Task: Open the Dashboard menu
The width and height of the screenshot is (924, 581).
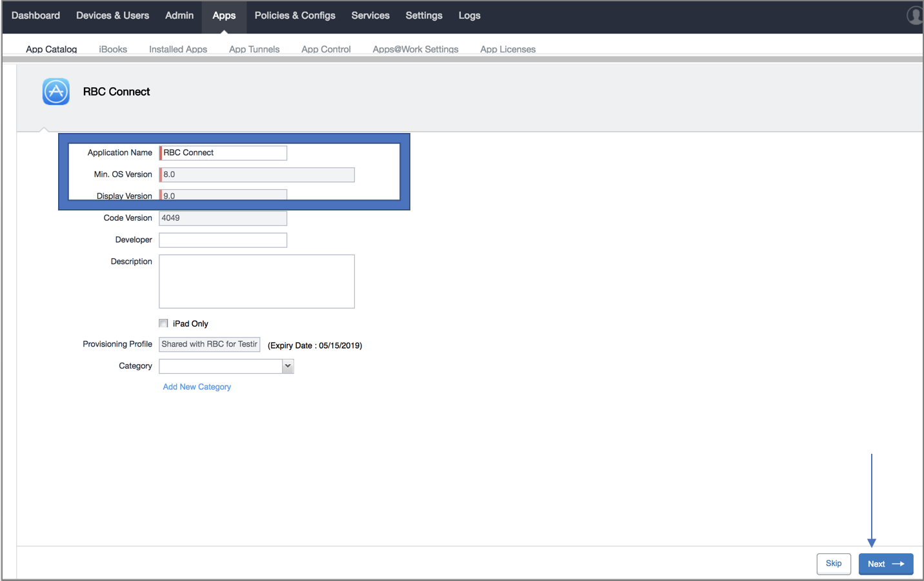Action: click(35, 15)
